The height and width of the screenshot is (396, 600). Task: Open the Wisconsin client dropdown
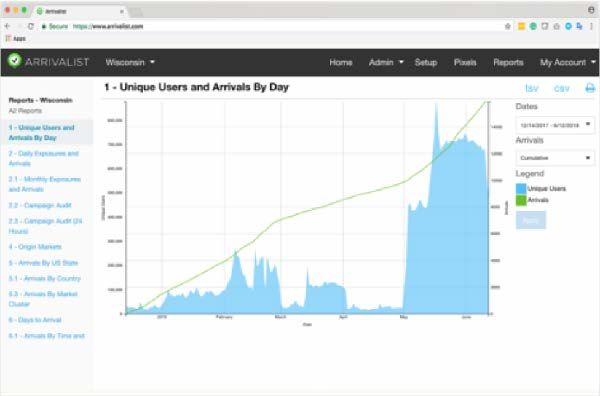[x=130, y=62]
